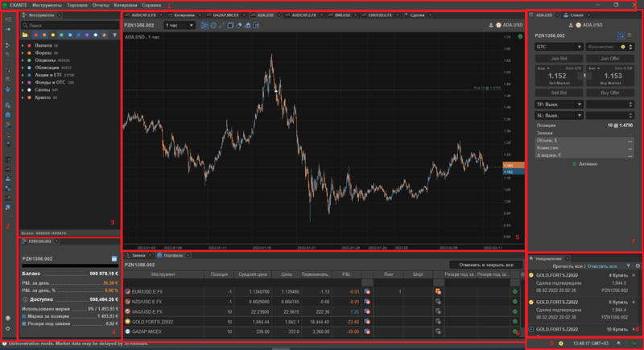Image resolution: width=644 pixels, height=350 pixels.
Task: Click the instrument filter funnel icon
Action: click(x=113, y=35)
